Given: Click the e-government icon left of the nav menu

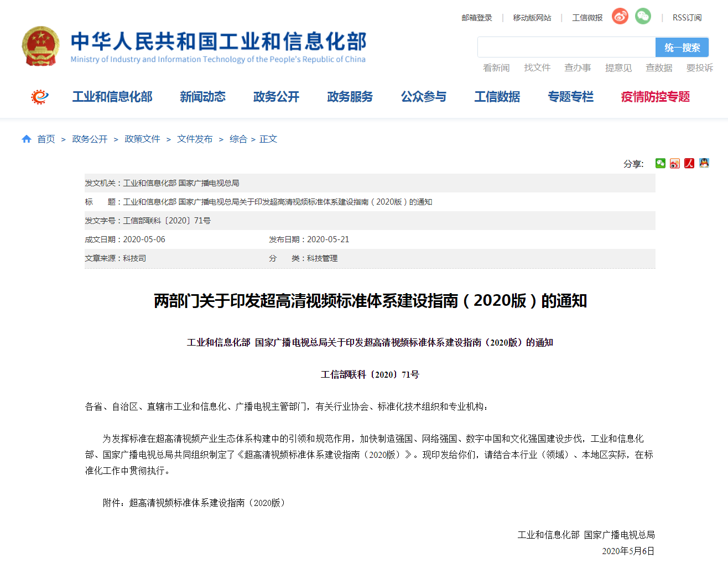Looking at the screenshot, I should point(39,97).
